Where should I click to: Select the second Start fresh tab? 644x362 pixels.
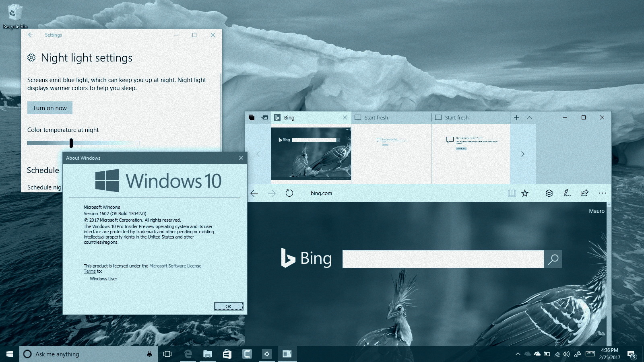[x=471, y=117]
